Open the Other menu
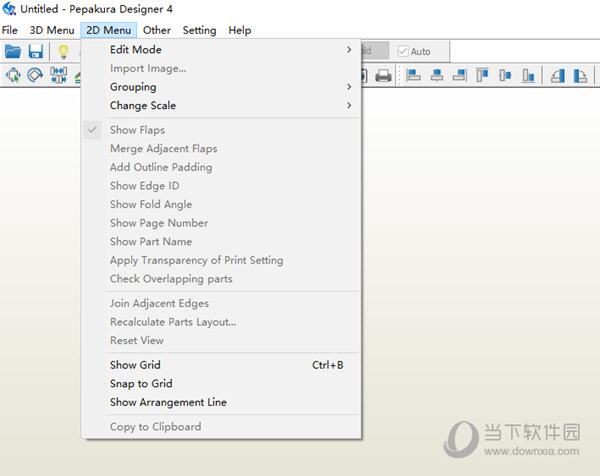The image size is (600, 476). (x=157, y=30)
